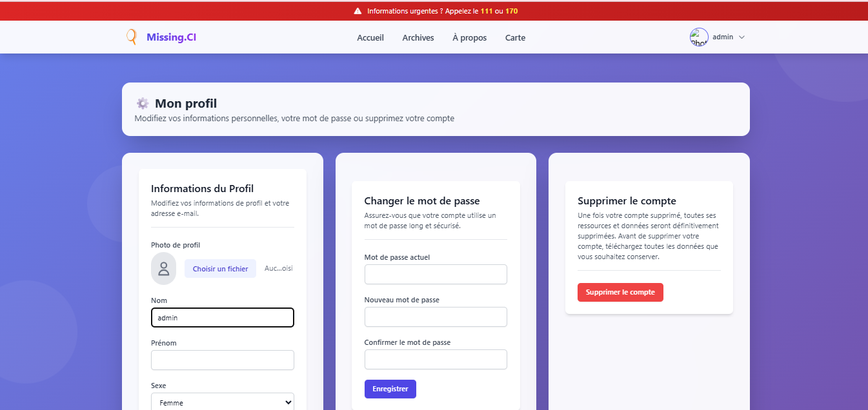Select the Mot de passe actuel field
Screen dimensions: 868x410
[436, 274]
